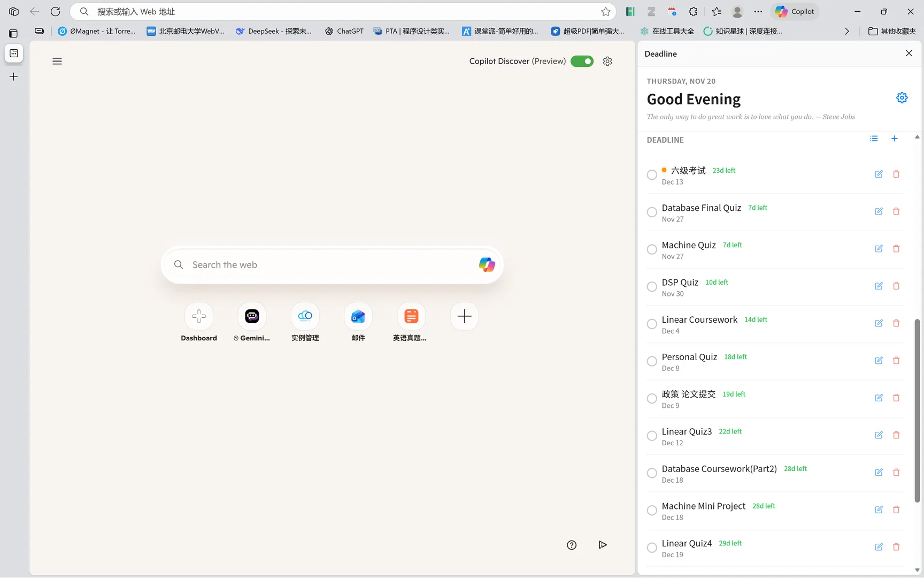Edit the DSP Quiz deadline
Image resolution: width=924 pixels, height=578 pixels.
click(x=879, y=286)
